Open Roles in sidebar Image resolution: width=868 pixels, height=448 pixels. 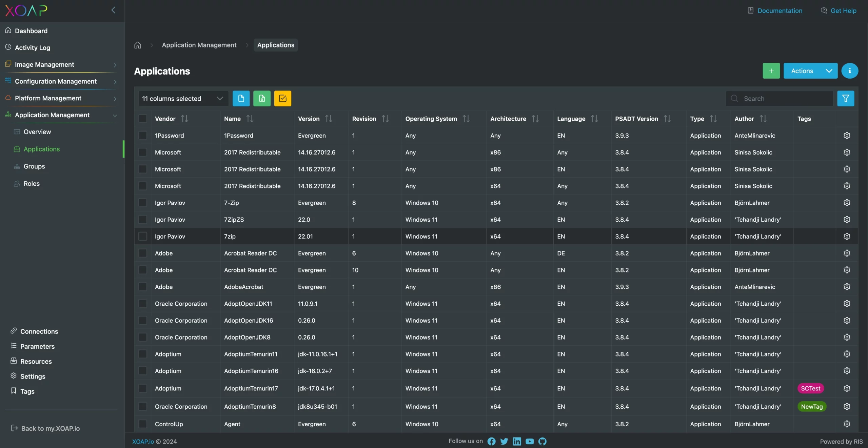(x=32, y=184)
